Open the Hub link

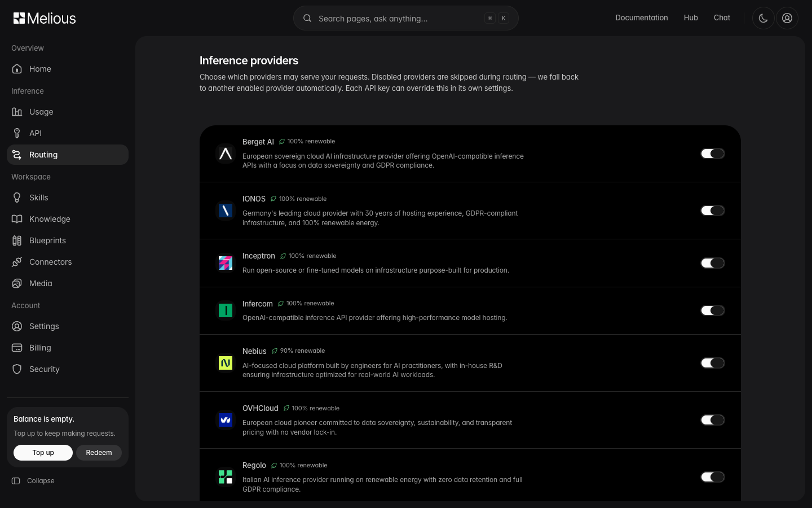[691, 18]
